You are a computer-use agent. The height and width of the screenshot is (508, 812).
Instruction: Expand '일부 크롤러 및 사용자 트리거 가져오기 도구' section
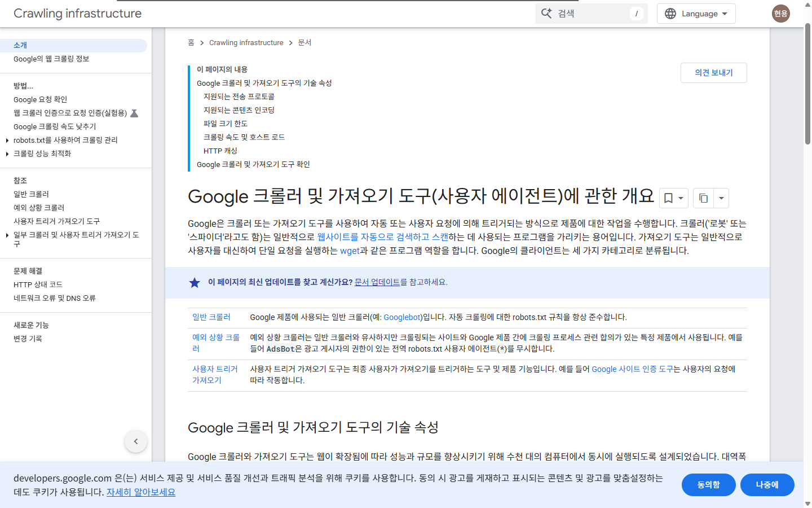[7, 235]
